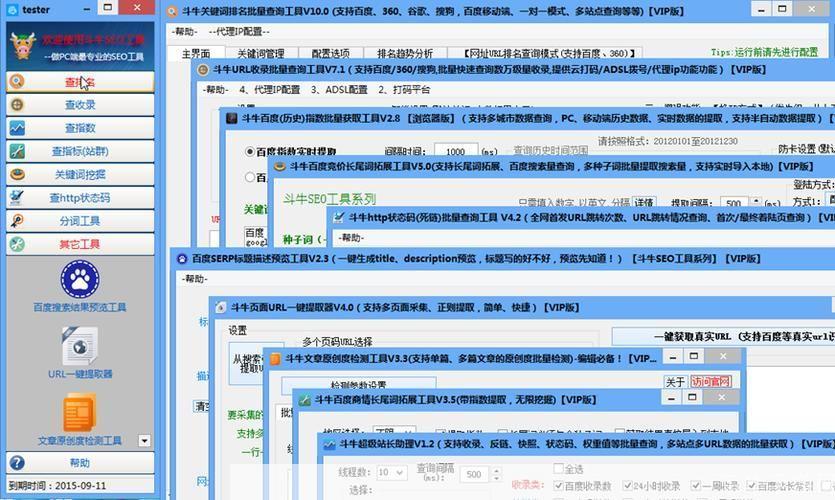Click the magnifier icon beside 查排名
835x500 pixels.
[17, 81]
